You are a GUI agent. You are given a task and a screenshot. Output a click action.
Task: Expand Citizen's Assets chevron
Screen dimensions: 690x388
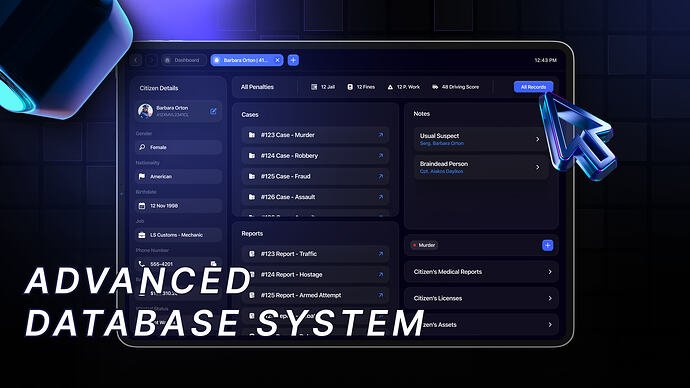pos(550,325)
